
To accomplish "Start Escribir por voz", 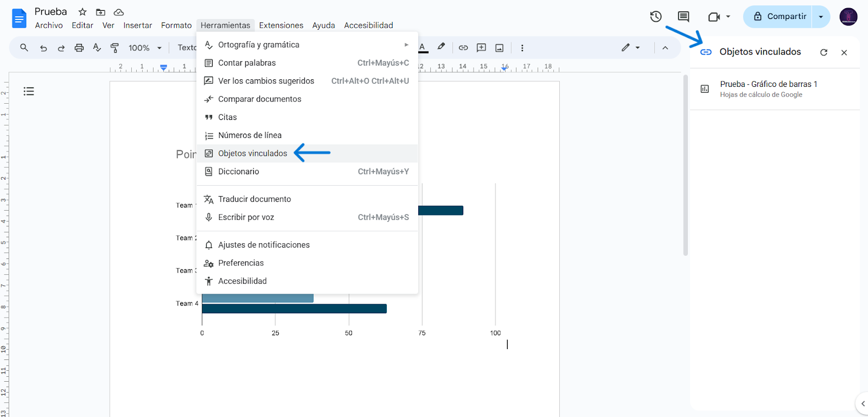I will 307,217.
